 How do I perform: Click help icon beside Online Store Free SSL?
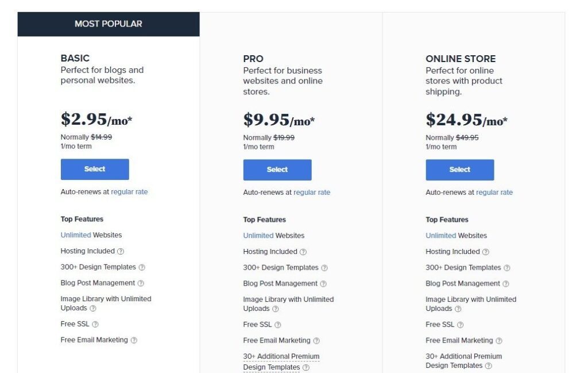tap(461, 325)
